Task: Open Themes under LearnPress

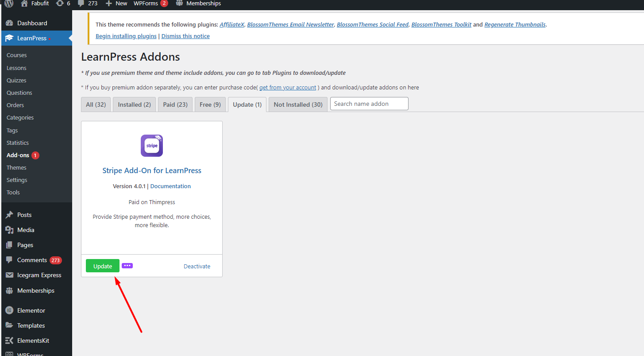Action: tap(16, 167)
